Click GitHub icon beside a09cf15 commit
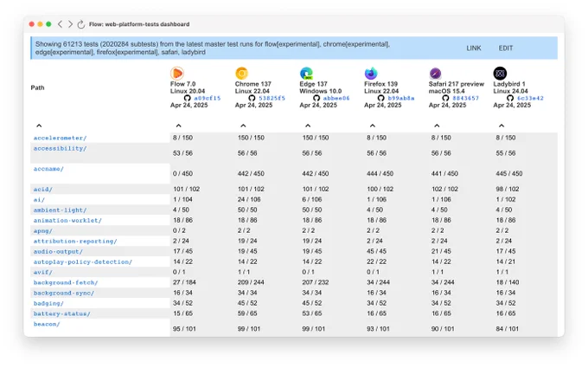The image size is (588, 368). click(x=187, y=98)
